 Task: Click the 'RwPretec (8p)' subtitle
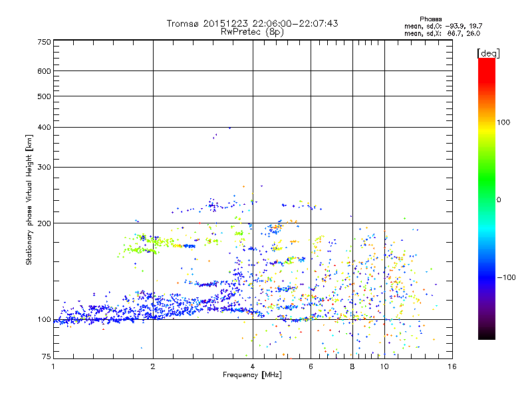point(252,32)
